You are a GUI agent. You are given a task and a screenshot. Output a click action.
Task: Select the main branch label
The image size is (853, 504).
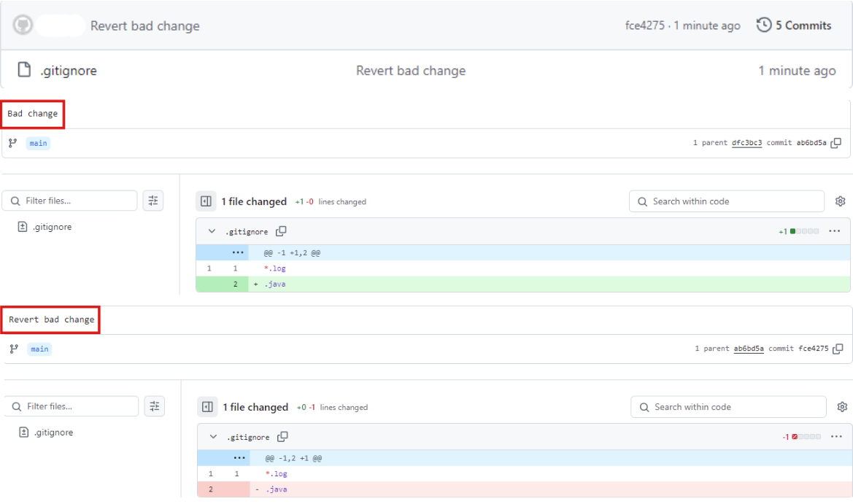(x=38, y=143)
